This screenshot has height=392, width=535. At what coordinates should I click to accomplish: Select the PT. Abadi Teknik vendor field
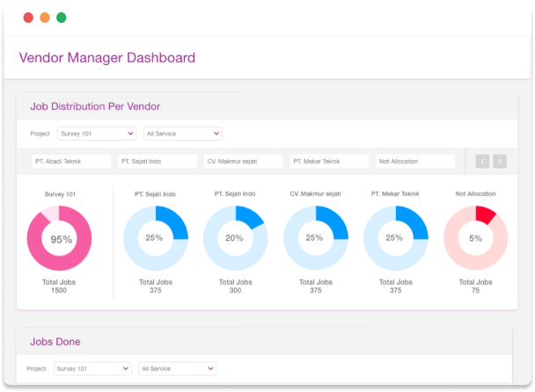coord(71,162)
